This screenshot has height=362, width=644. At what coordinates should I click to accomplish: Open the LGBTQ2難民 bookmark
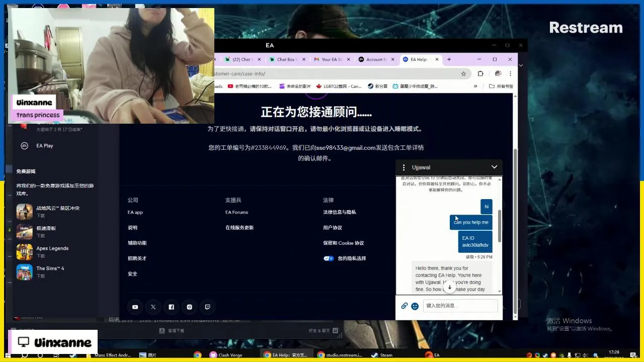tap(339, 86)
